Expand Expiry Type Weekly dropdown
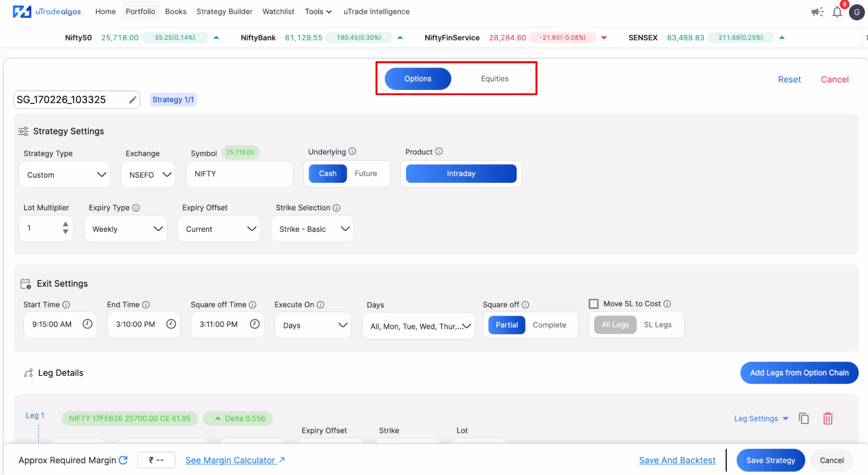Screen dimensions: 868x475 pos(125,229)
